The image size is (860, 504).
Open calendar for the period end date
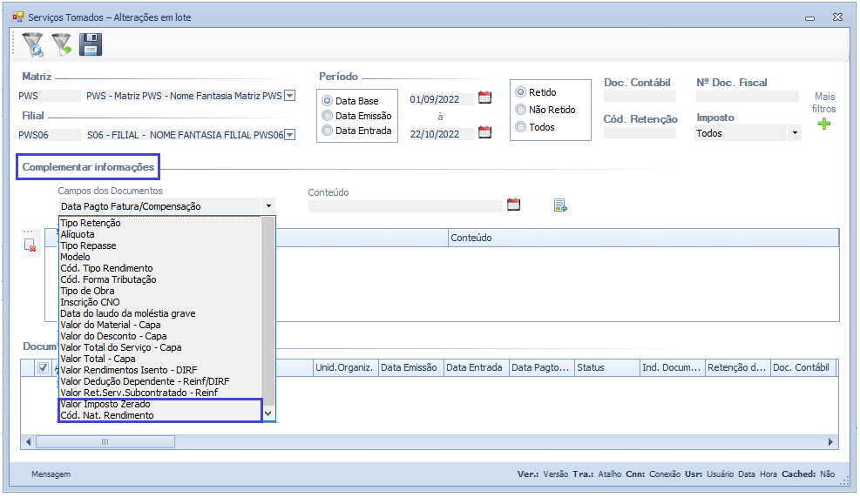pyautogui.click(x=485, y=132)
